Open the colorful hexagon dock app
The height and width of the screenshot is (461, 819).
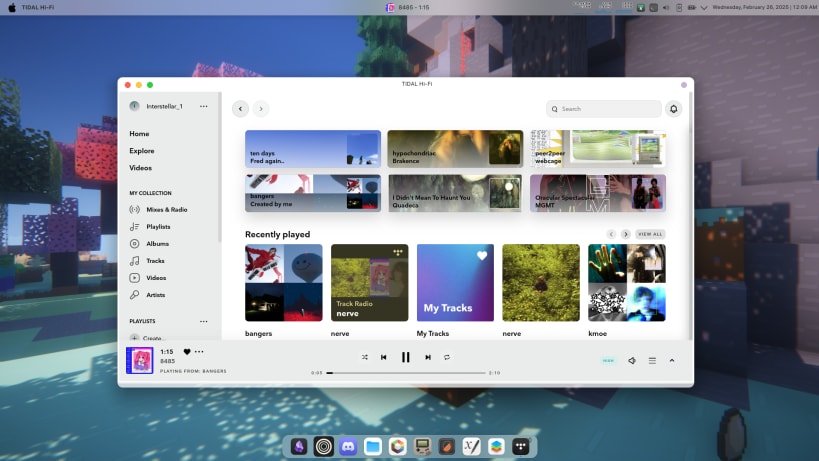(x=397, y=446)
